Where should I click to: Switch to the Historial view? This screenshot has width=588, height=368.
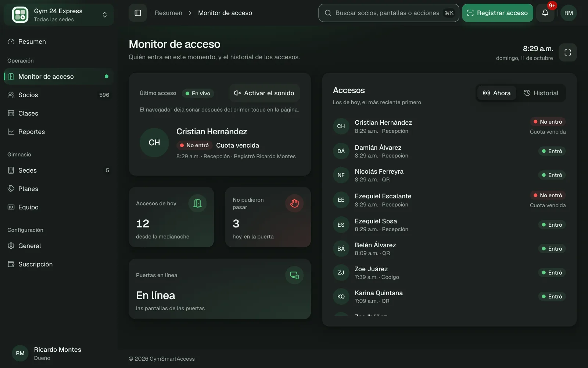point(541,93)
